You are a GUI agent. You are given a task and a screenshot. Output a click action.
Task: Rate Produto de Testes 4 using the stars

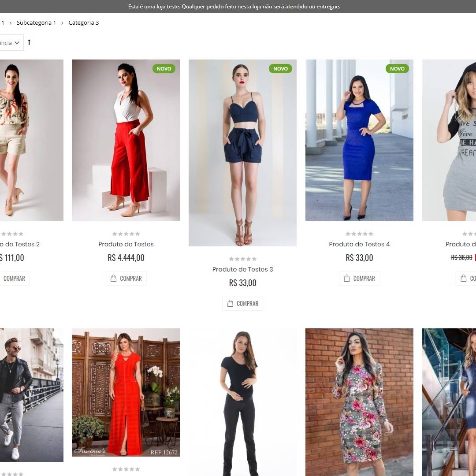click(x=359, y=234)
